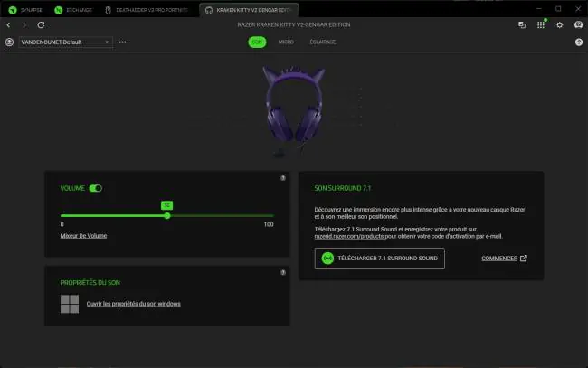Switch to the ÉCLAIRAGE tab
Screen dimensions: 588x368
(323, 42)
